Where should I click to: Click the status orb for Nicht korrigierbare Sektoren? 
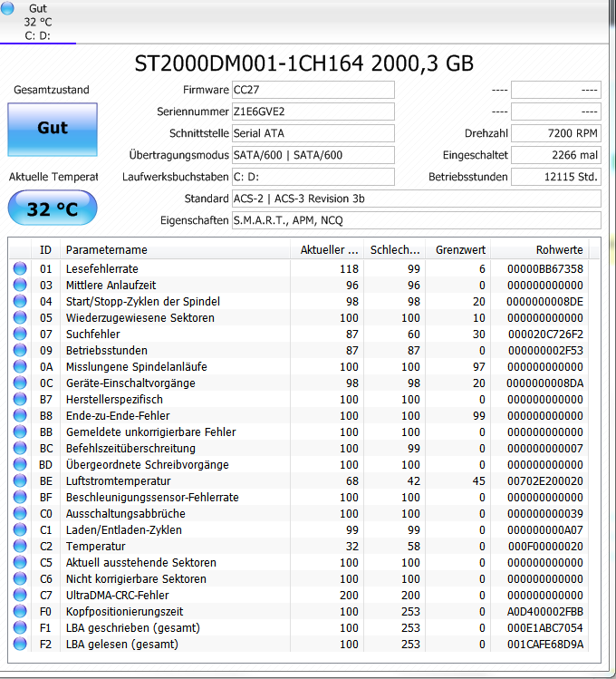tap(20, 578)
